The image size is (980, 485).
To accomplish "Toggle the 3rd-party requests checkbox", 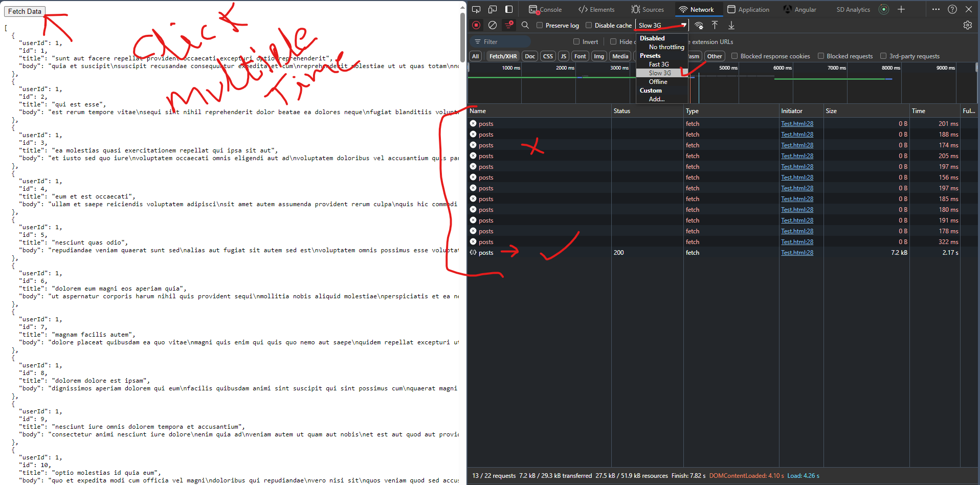I will click(883, 56).
